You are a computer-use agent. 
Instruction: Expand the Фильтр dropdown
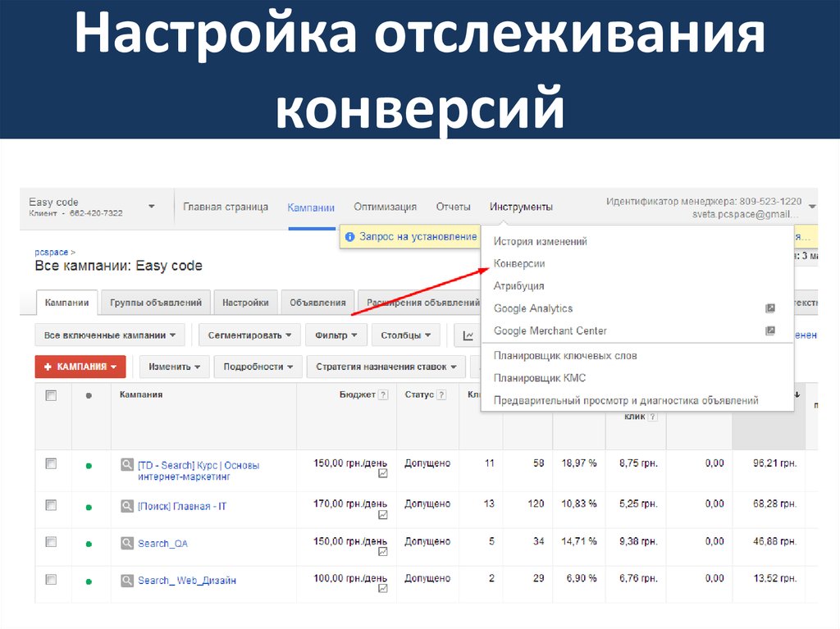336,335
